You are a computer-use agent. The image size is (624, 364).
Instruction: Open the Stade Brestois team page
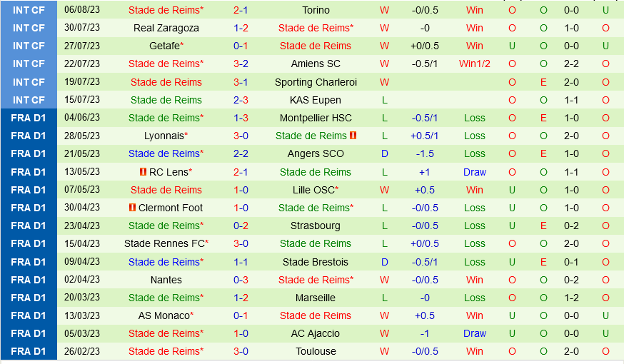(316, 262)
